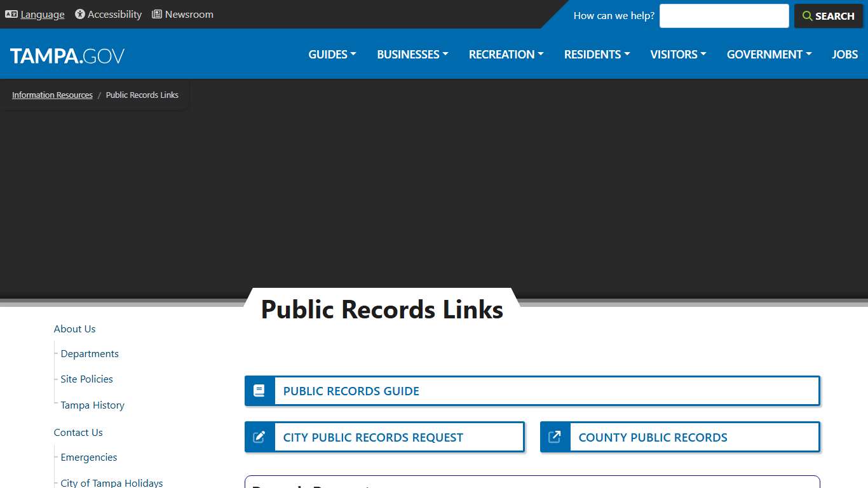Click the Newsroom newspaper icon
Screen dimensions: 868x488
click(x=156, y=14)
